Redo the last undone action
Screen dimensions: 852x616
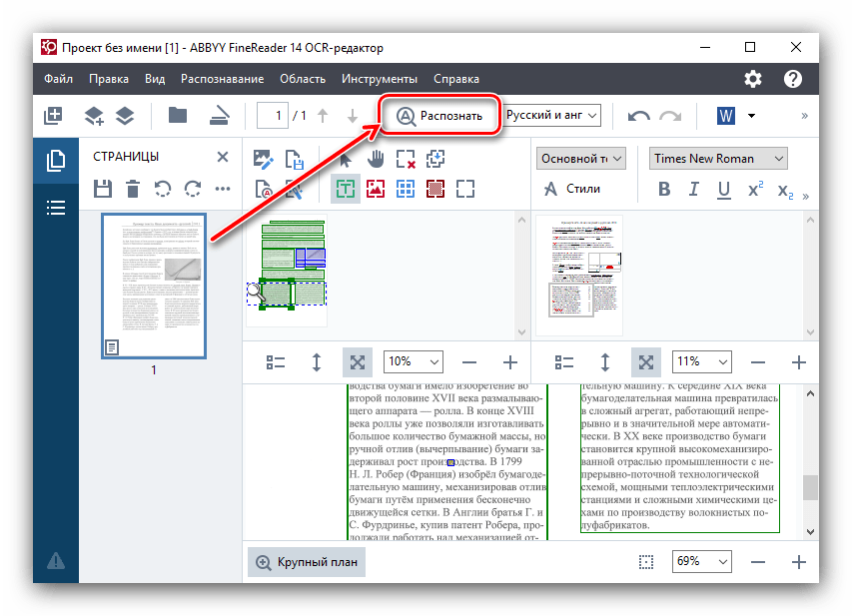[x=670, y=116]
